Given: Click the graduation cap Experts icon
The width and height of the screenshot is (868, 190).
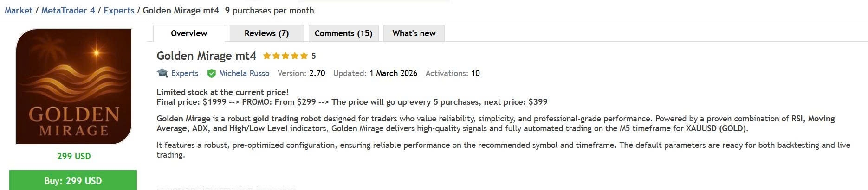Looking at the screenshot, I should 162,73.
